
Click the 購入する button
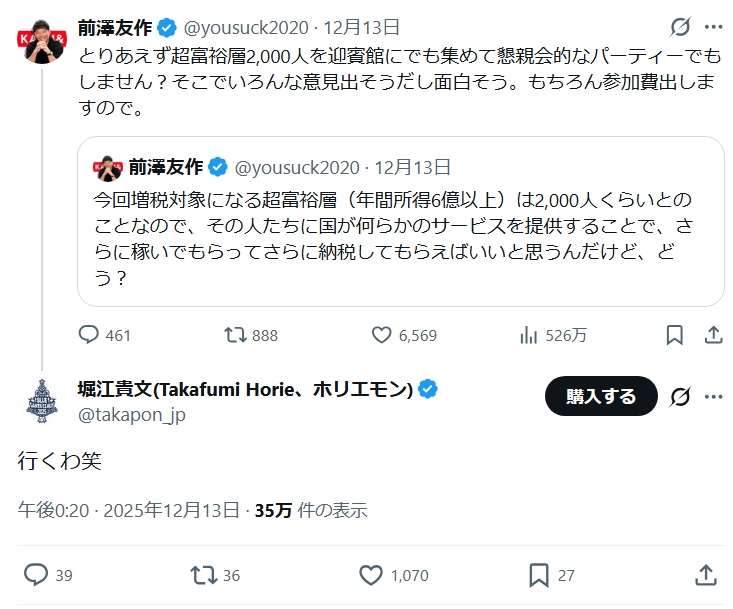[601, 396]
